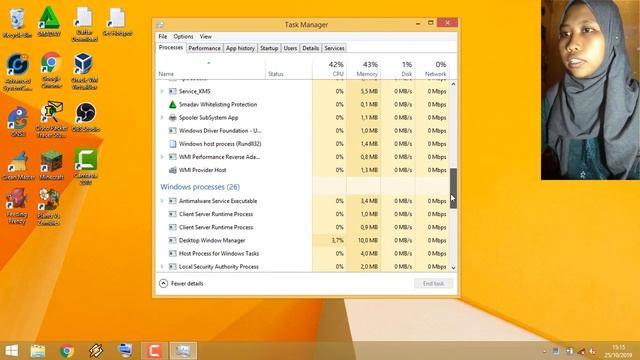
Task: Open the Options menu
Action: (x=183, y=36)
